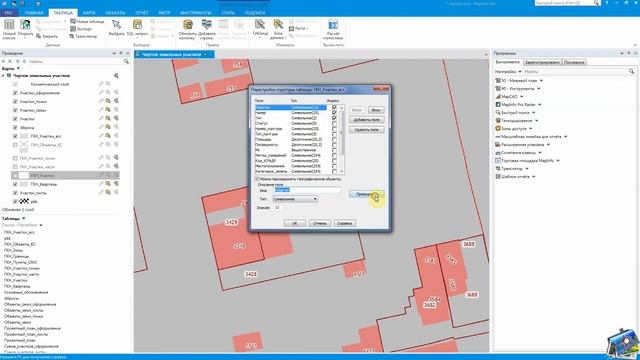This screenshot has width=640, height=360.
Task: Switch to the ГЛАВНАЯ ribbon tab
Action: click(x=34, y=13)
